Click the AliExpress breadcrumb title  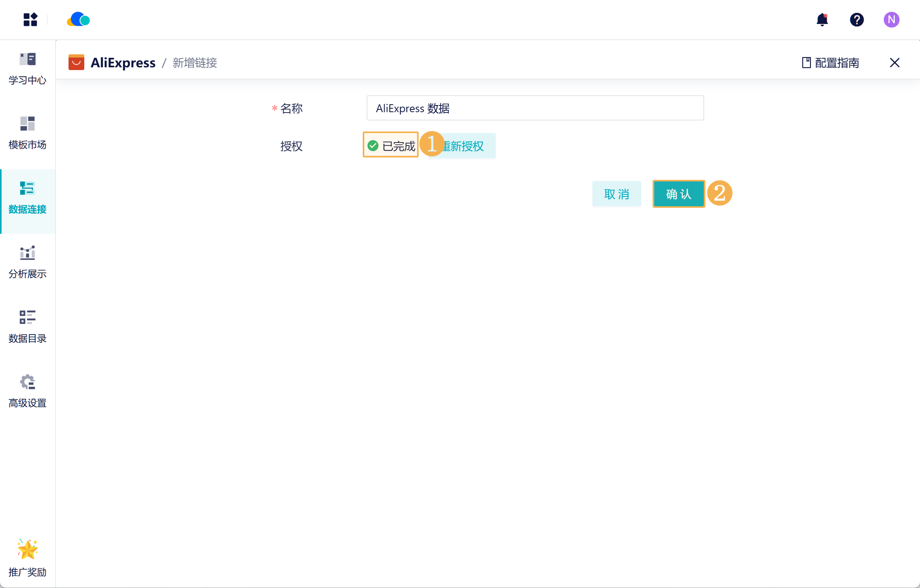click(123, 63)
